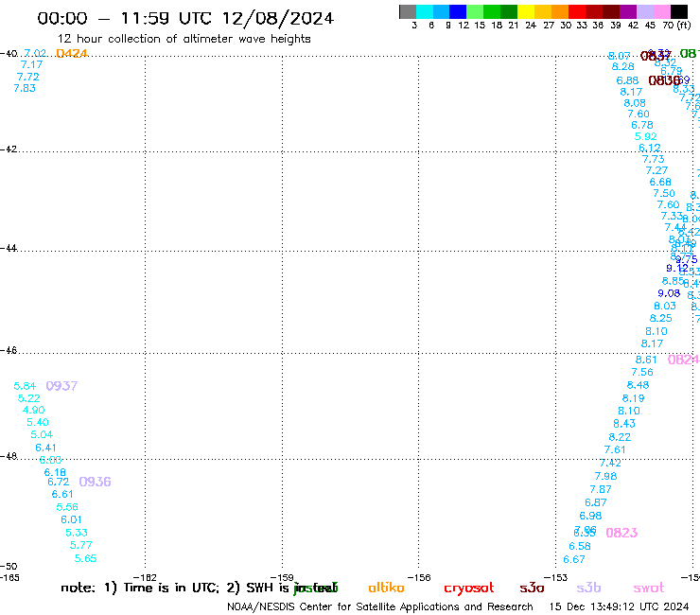Click the '7.98' wave height reading
Viewport: 700px width, 615px height.
pos(605,476)
